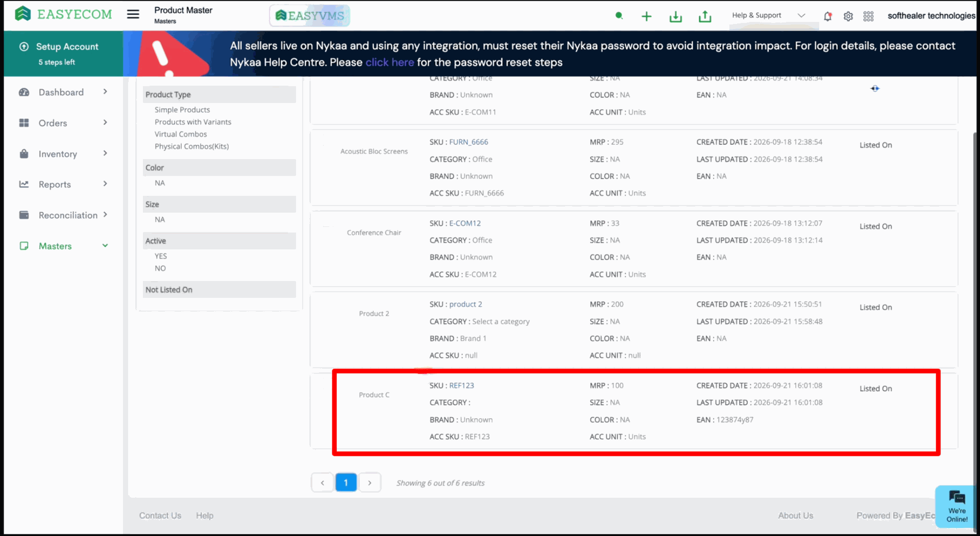Open the Reports menu item
Screen dimensions: 980x536
click(x=55, y=185)
